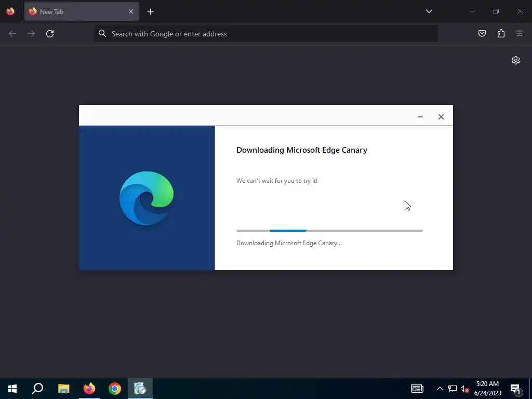Open Windows taskbar search
The image size is (532, 399).
tap(37, 389)
